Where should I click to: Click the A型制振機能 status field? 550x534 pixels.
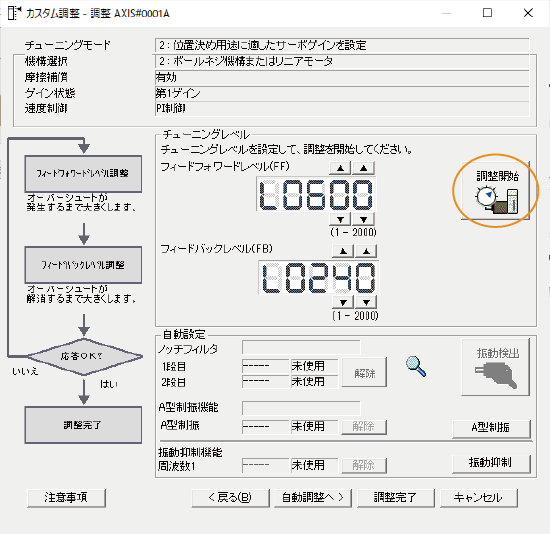tap(301, 408)
